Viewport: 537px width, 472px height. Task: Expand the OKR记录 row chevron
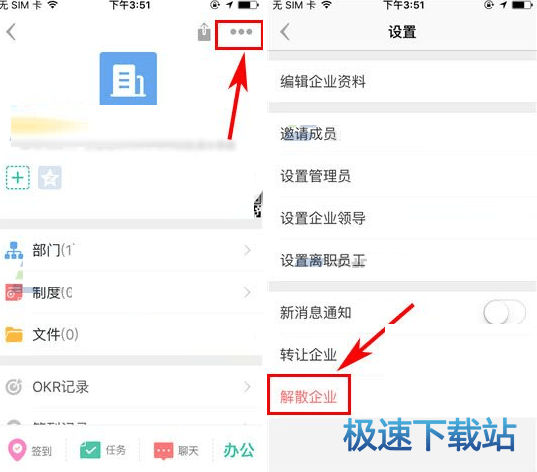247,387
